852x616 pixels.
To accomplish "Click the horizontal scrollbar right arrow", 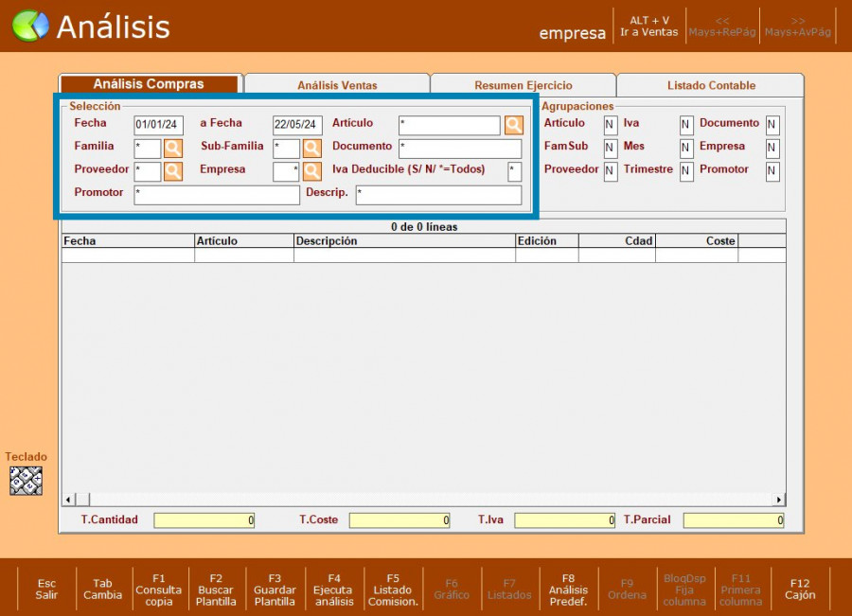I will click(779, 500).
